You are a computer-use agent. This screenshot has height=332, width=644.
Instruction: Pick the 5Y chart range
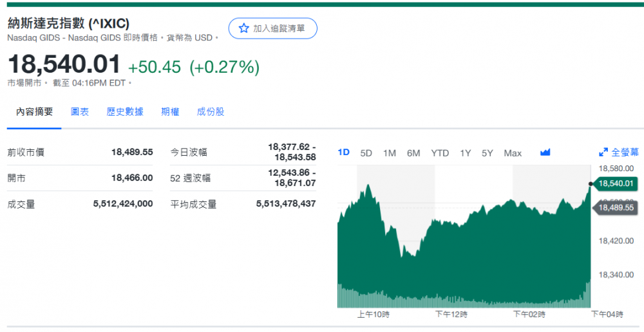tap(487, 152)
